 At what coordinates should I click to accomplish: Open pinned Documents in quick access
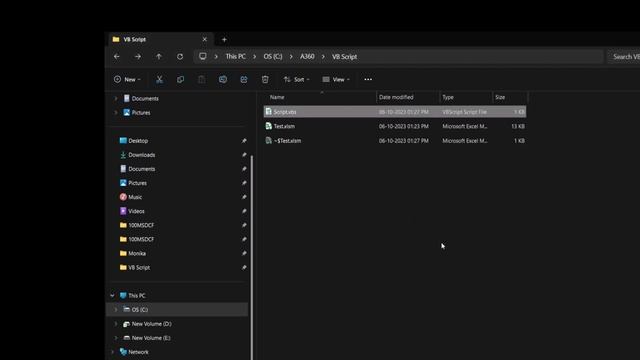pyautogui.click(x=142, y=169)
